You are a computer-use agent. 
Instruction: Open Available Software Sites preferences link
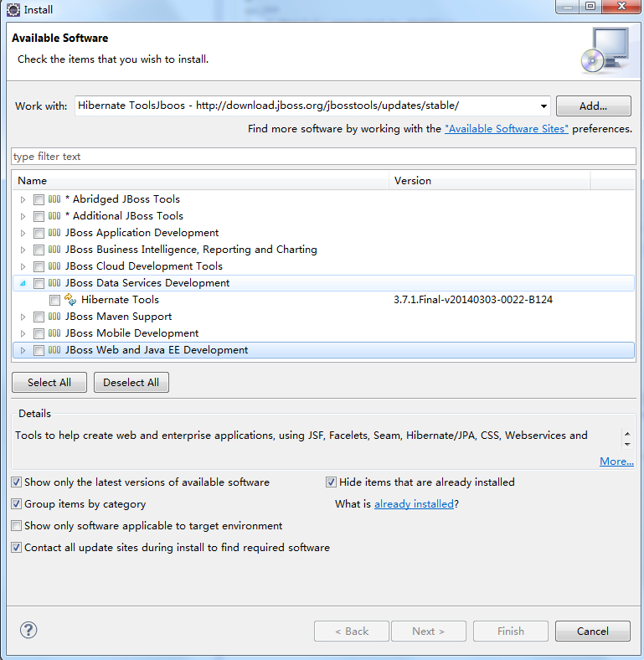pos(507,129)
